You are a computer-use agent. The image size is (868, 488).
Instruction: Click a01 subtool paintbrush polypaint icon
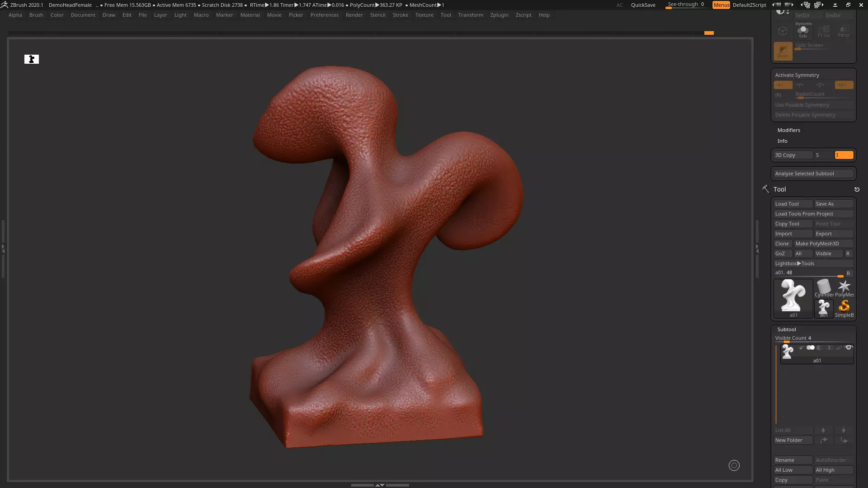(839, 347)
